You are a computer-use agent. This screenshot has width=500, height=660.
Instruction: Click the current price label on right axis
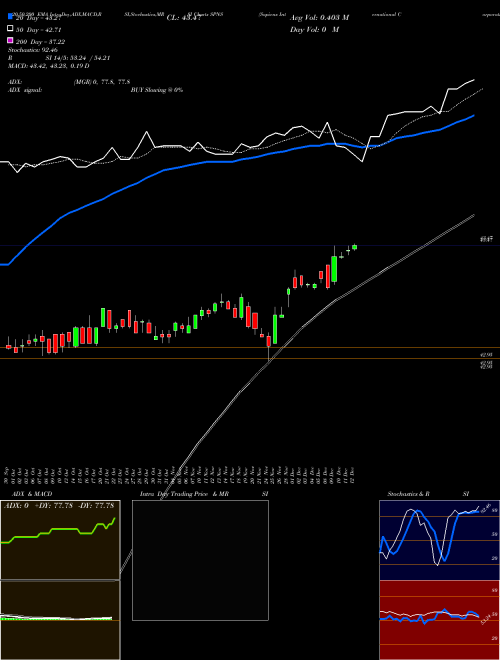[487, 239]
